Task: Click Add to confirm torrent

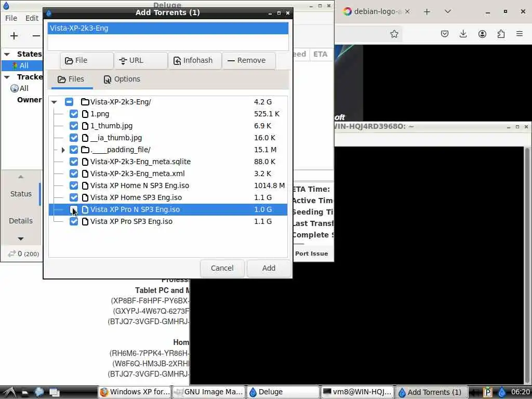Action: pos(269,269)
